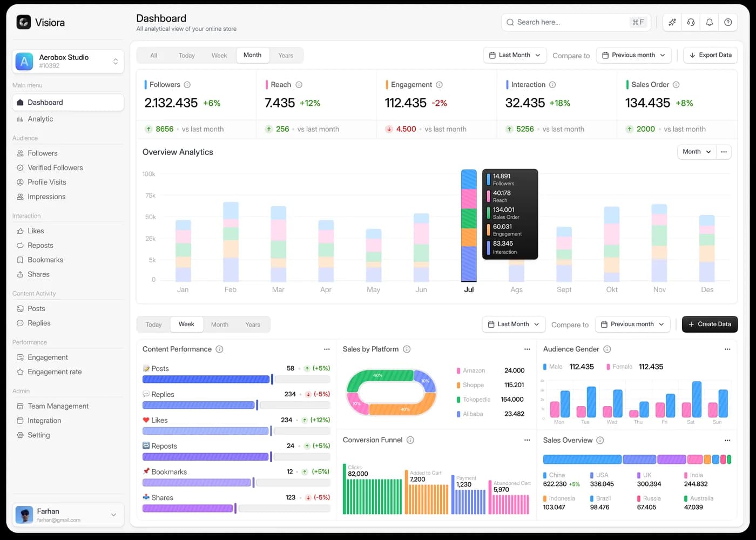This screenshot has width=756, height=540.
Task: Click the Conversion Funnel info icon
Action: click(410, 440)
